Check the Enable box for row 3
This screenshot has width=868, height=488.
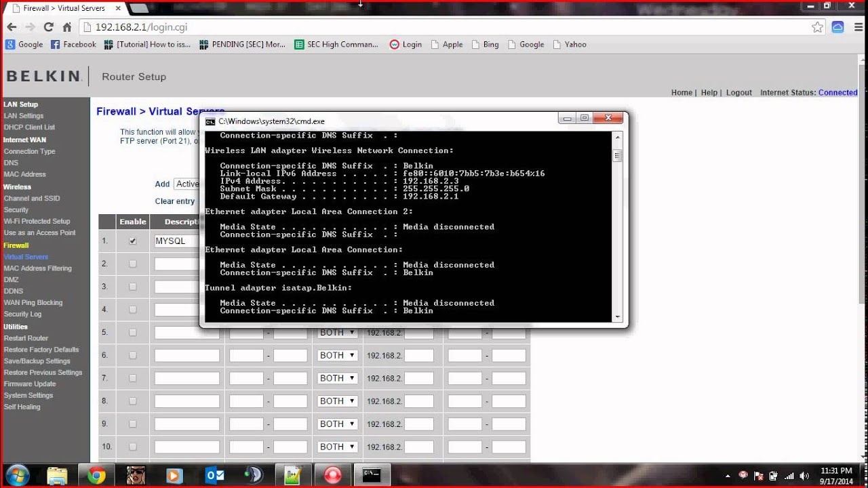133,287
